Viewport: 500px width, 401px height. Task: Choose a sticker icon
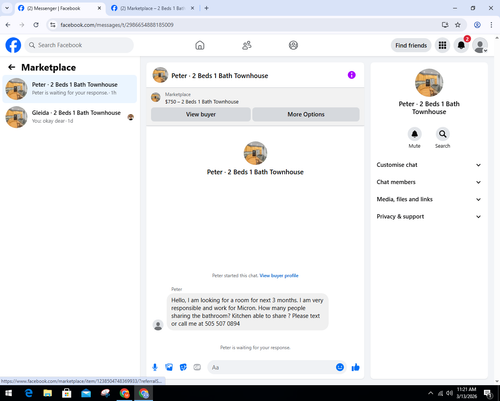point(183,367)
